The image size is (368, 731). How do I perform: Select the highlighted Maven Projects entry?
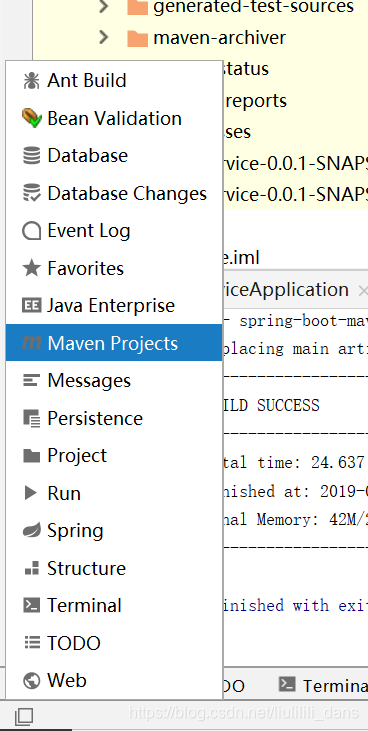click(114, 343)
